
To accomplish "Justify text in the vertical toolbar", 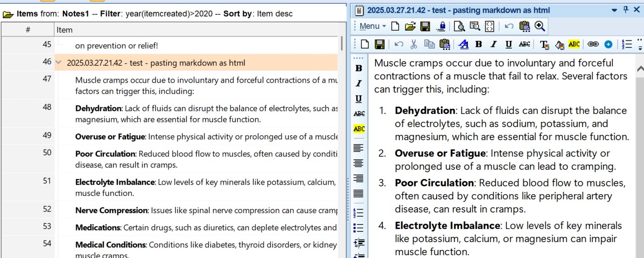I will coord(359,193).
